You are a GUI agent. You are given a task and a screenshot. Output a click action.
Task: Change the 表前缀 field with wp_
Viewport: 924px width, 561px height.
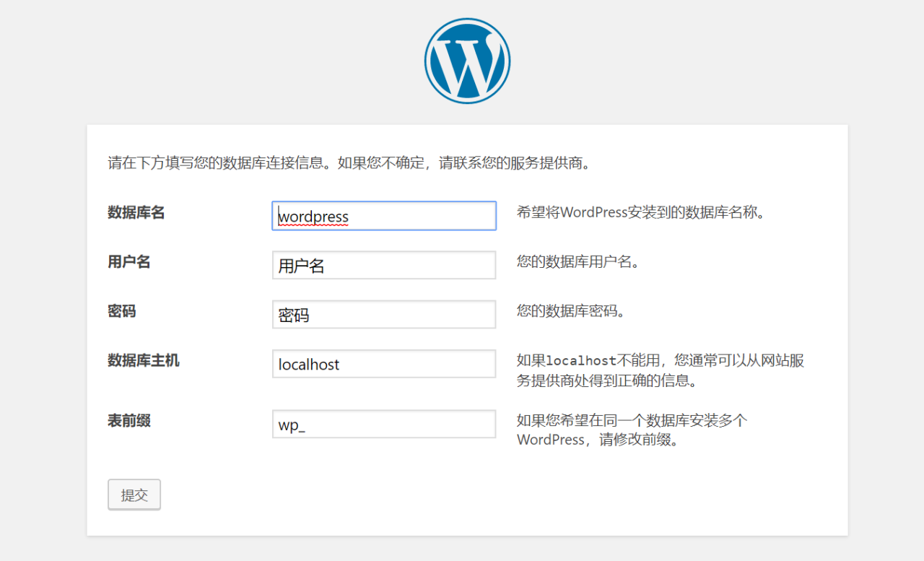tap(384, 425)
